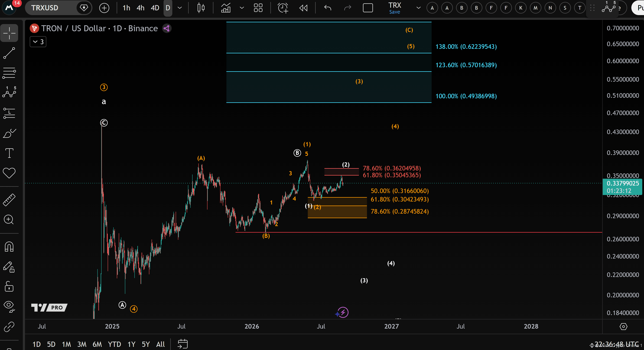This screenshot has width=644, height=350.
Task: Switch to the 4h interval
Action: click(141, 8)
